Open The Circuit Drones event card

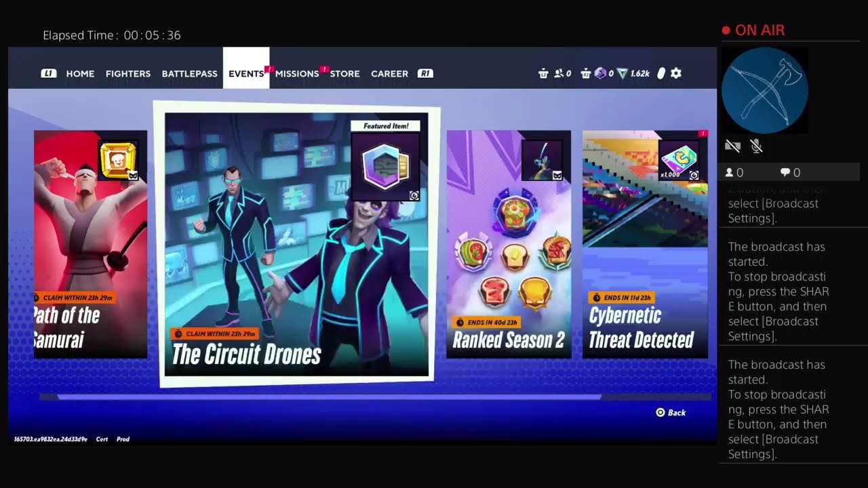tap(297, 244)
